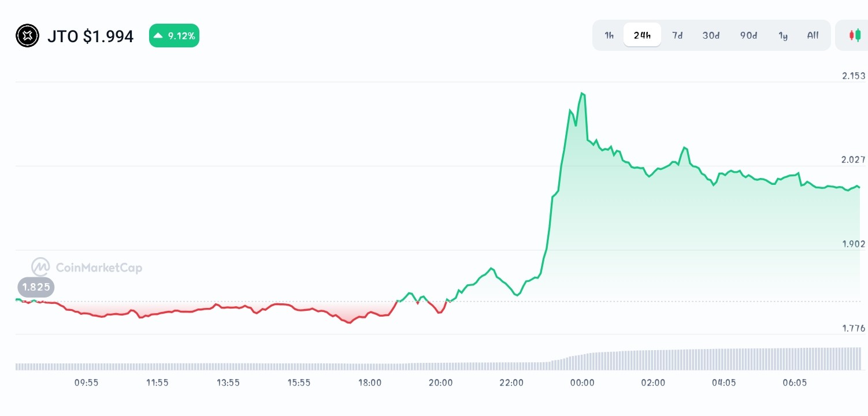Click the CoinMarketCap watermark logo
Image resolution: width=868 pixels, height=416 pixels.
pos(86,267)
